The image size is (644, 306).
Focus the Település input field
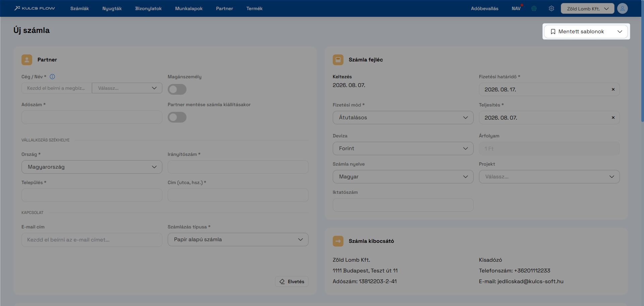point(92,195)
